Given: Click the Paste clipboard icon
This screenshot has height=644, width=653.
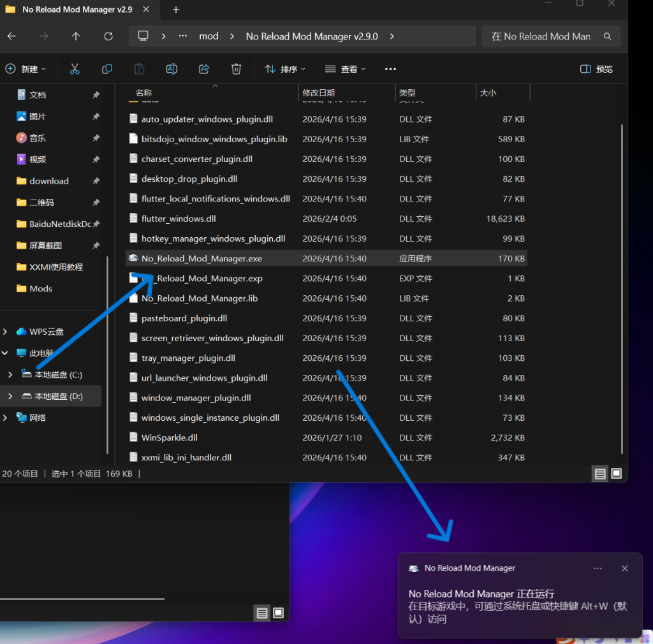Looking at the screenshot, I should [140, 69].
